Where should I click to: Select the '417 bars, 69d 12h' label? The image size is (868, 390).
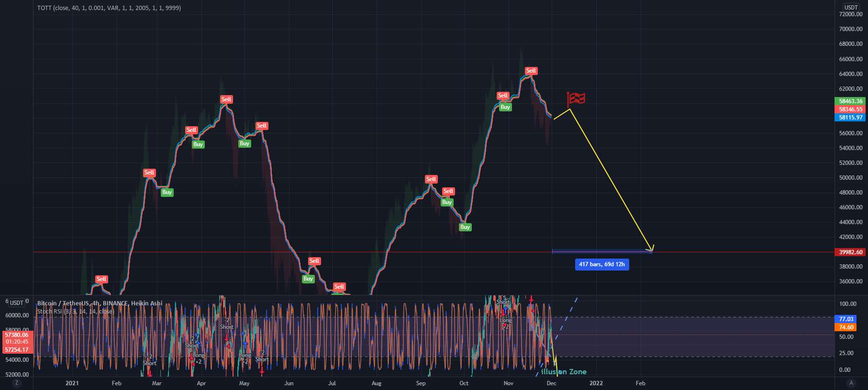tap(601, 264)
